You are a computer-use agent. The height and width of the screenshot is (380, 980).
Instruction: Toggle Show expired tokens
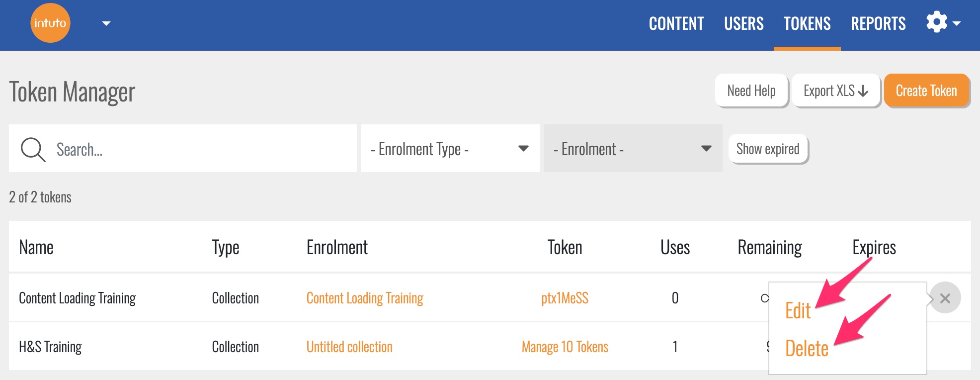(768, 149)
